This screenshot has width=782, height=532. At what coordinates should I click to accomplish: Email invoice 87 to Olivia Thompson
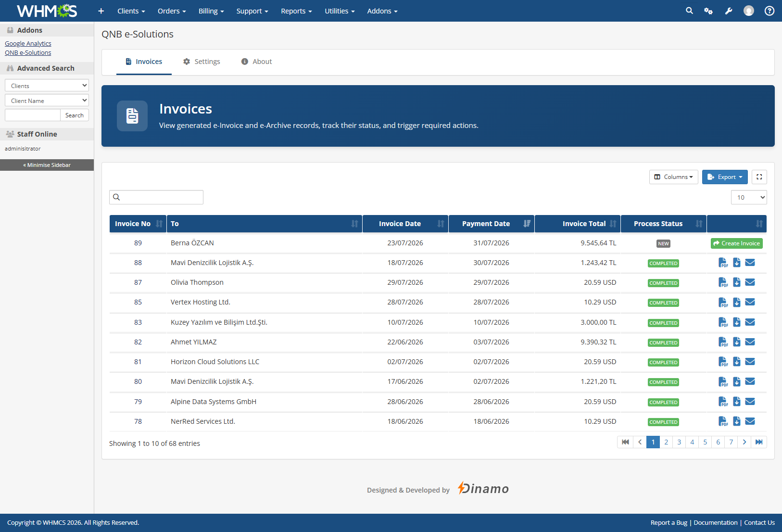coord(750,282)
